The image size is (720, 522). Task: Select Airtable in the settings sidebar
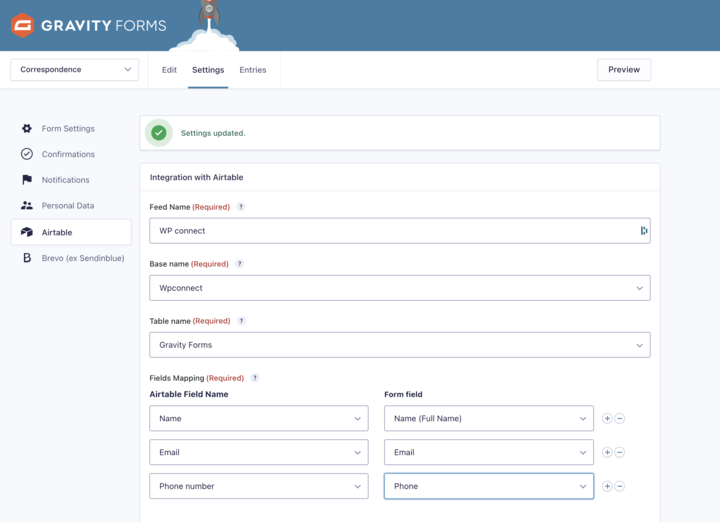[71, 232]
